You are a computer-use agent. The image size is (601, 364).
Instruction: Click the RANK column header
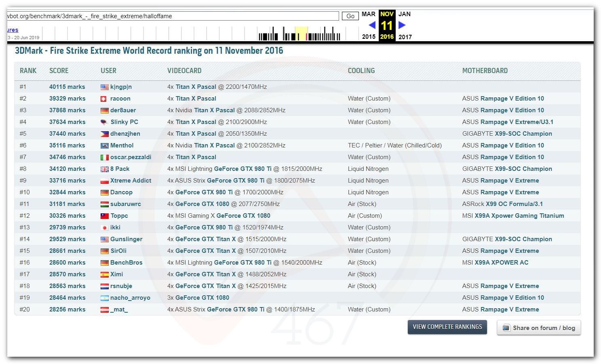pos(28,71)
